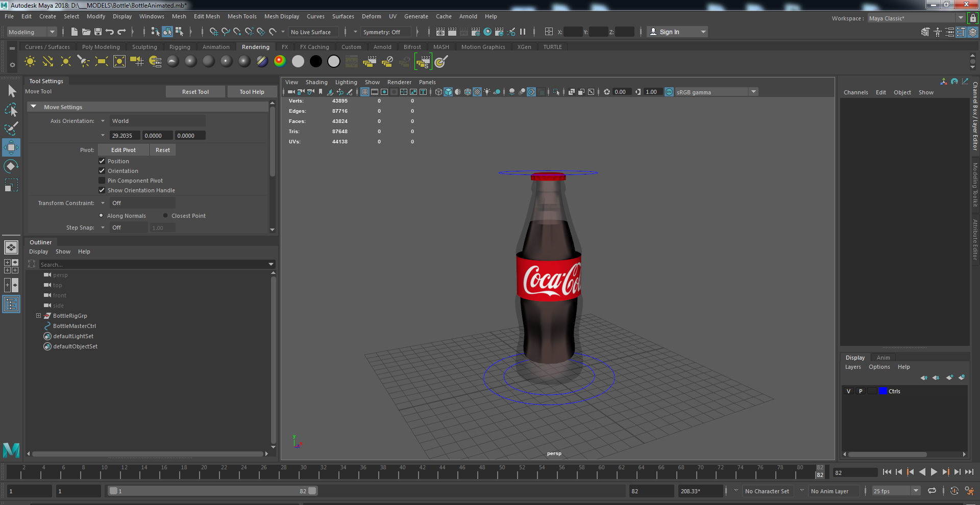
Task: Open the Sign In dropdown
Action: click(x=677, y=32)
